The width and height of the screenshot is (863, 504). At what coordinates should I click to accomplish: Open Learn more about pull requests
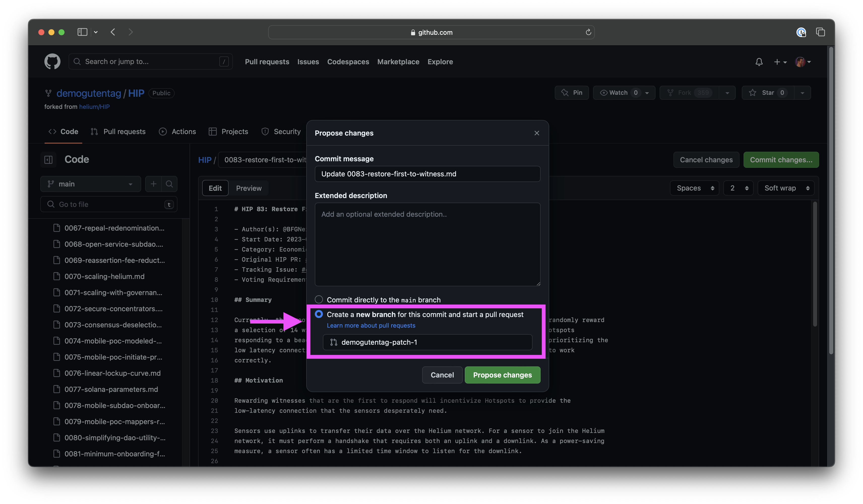(x=371, y=326)
